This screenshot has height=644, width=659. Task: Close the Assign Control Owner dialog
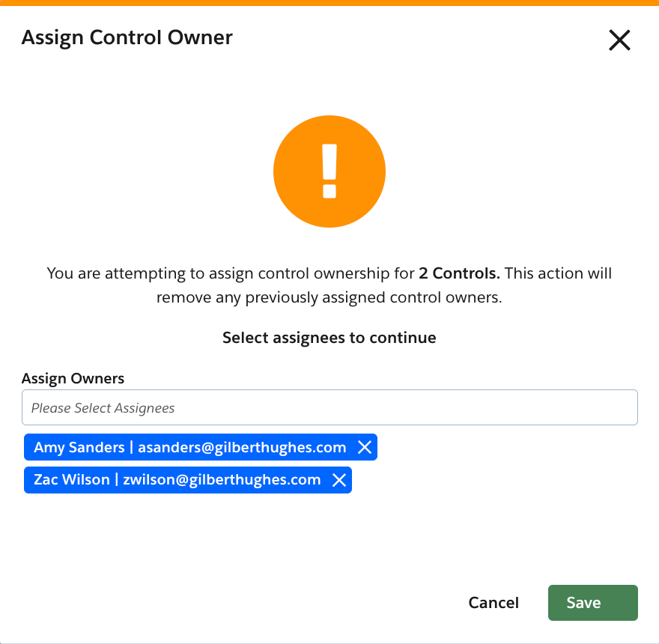pos(619,40)
